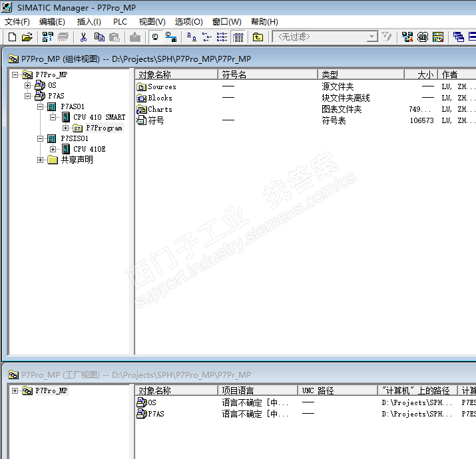Sort by 对象名称 column in the component view
The height and width of the screenshot is (459, 476).
[176, 75]
